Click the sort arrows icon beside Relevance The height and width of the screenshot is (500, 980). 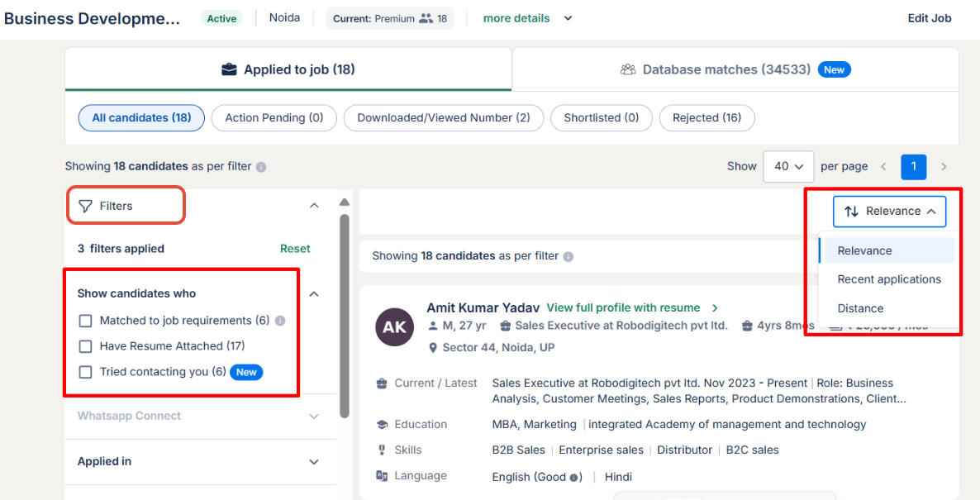tap(851, 212)
